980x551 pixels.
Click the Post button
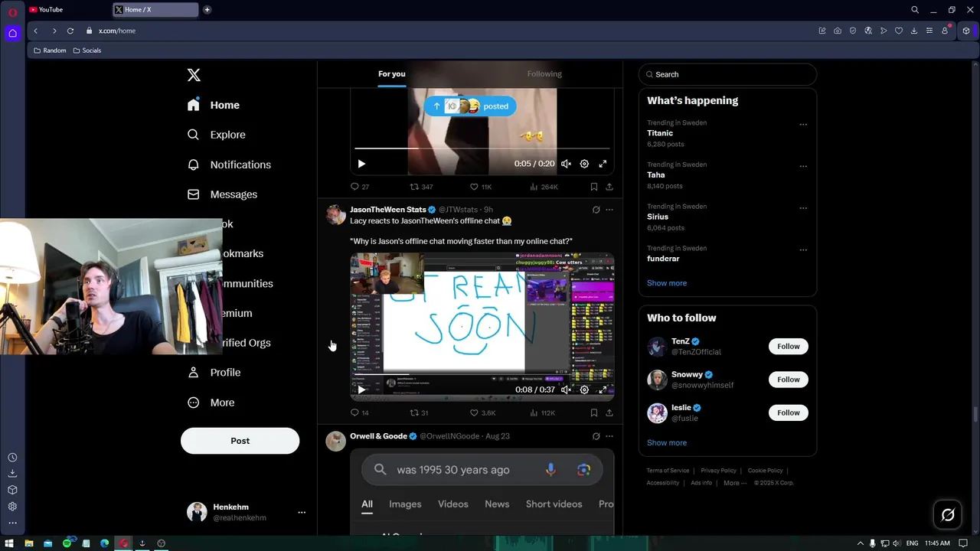pyautogui.click(x=240, y=441)
